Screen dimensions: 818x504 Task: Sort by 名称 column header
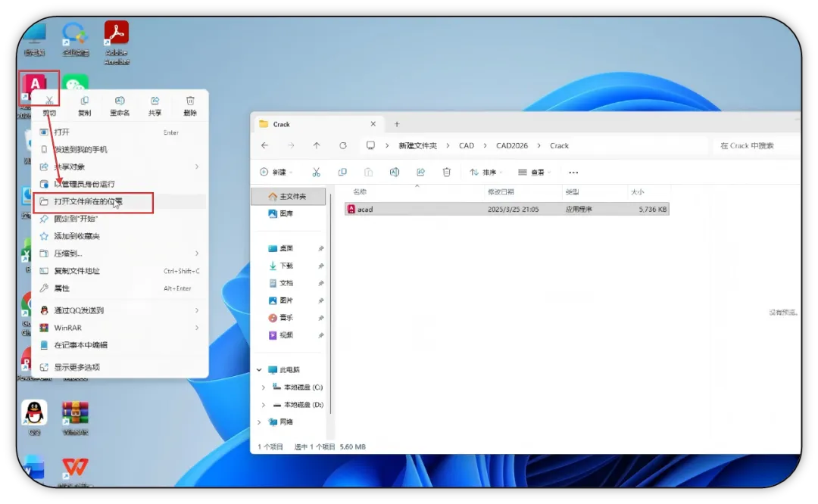(360, 191)
